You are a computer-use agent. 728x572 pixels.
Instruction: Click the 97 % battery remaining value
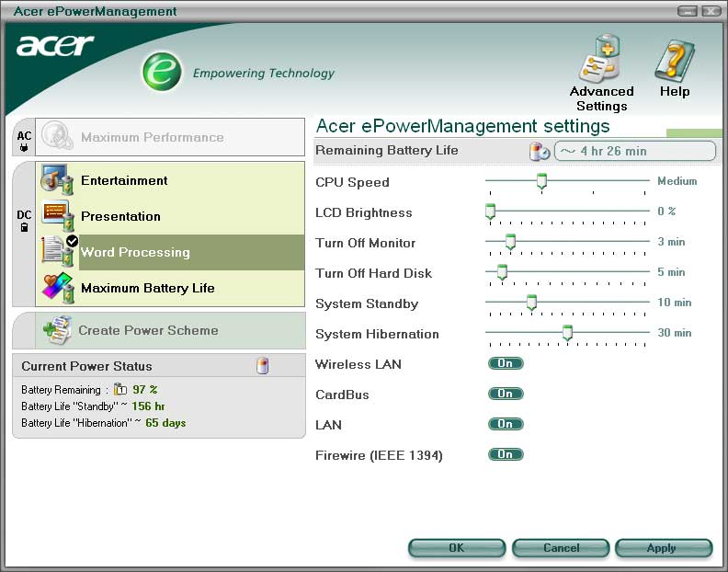pyautogui.click(x=145, y=389)
